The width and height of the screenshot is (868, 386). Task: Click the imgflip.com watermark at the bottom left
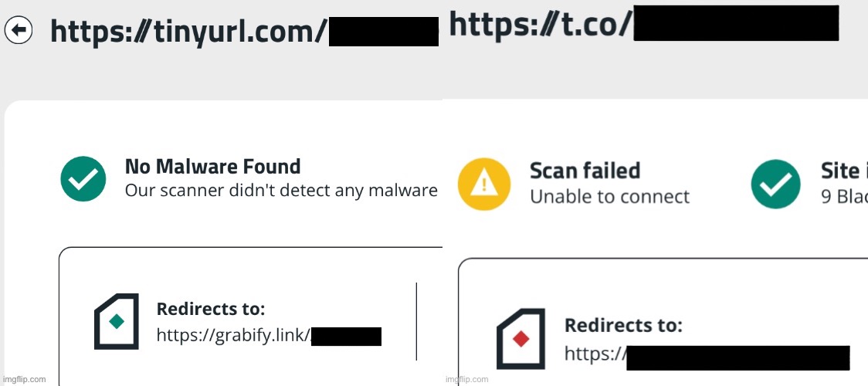(x=23, y=380)
